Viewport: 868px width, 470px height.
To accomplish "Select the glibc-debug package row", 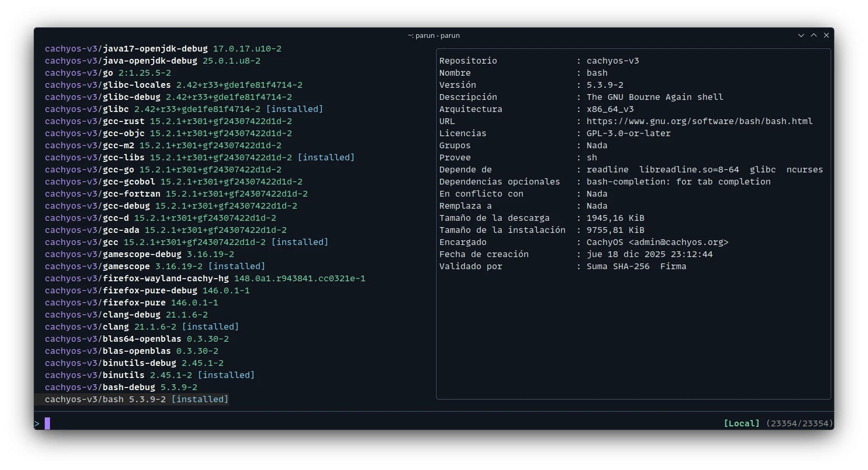I will tap(168, 97).
